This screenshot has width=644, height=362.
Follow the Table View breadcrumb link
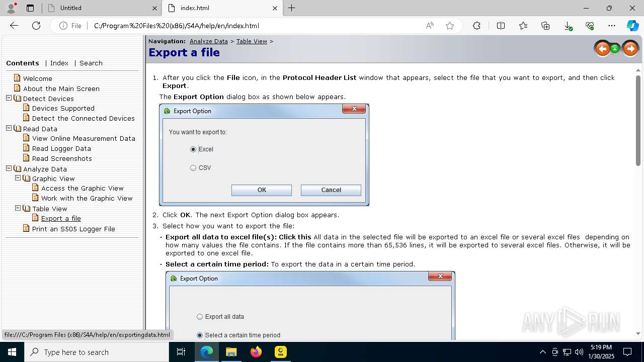pos(252,41)
